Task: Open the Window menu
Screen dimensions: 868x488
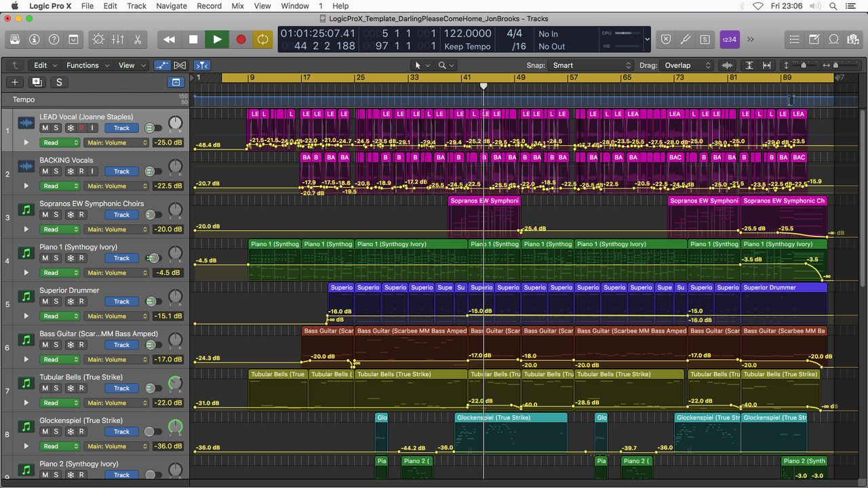Action: tap(295, 6)
